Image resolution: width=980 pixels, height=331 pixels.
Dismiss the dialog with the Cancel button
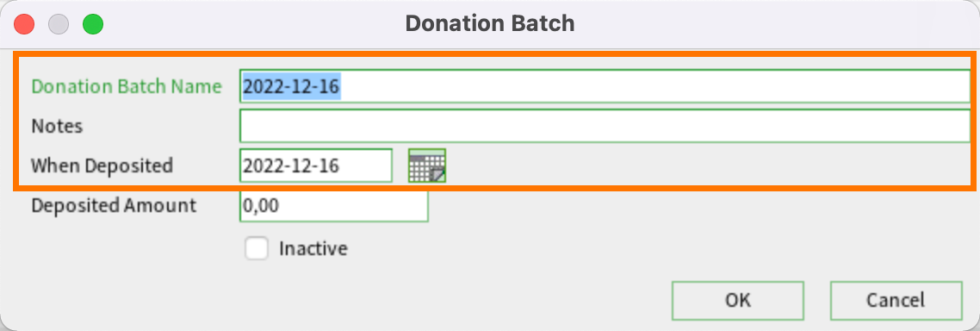click(x=896, y=300)
